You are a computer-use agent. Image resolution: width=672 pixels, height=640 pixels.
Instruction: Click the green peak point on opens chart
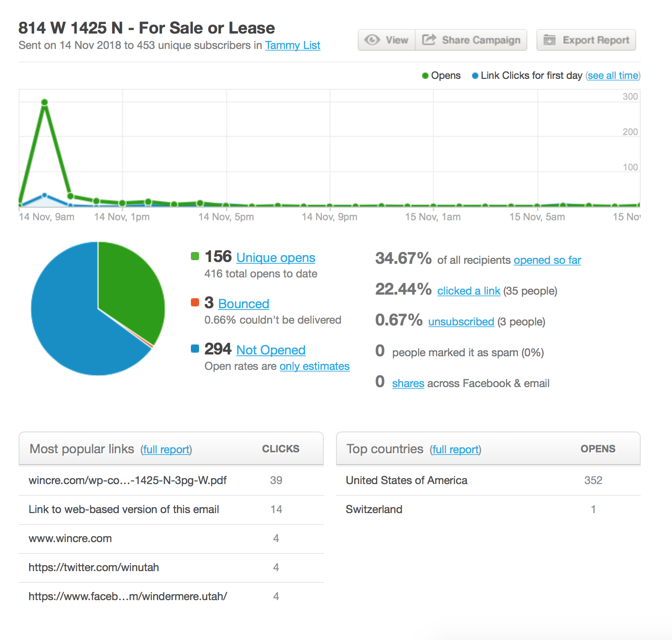pyautogui.click(x=44, y=102)
